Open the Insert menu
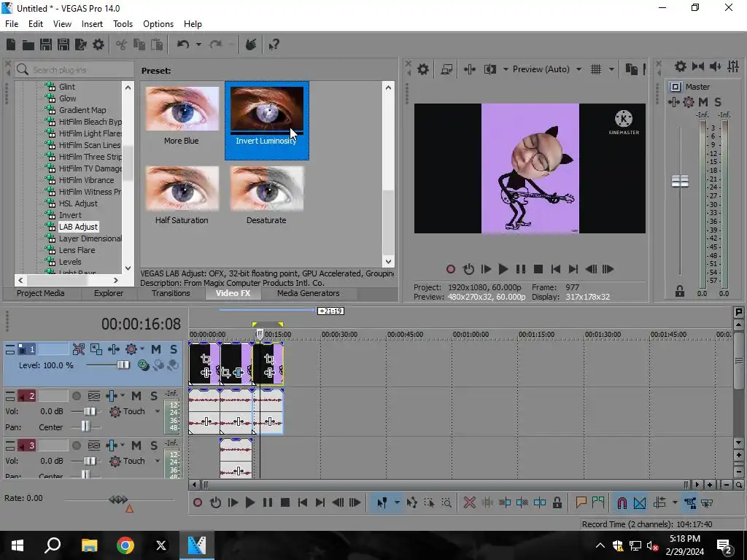 (x=92, y=24)
